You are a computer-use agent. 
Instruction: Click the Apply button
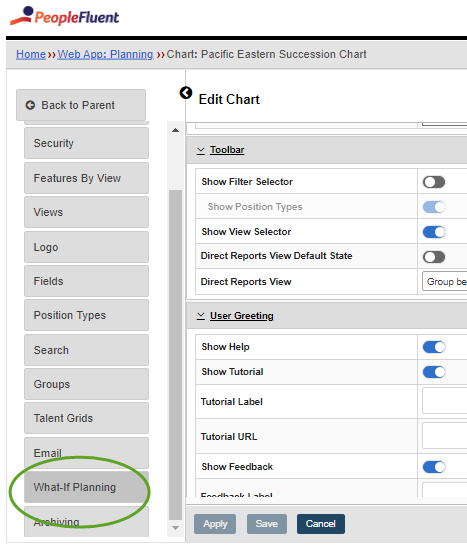coord(215,524)
